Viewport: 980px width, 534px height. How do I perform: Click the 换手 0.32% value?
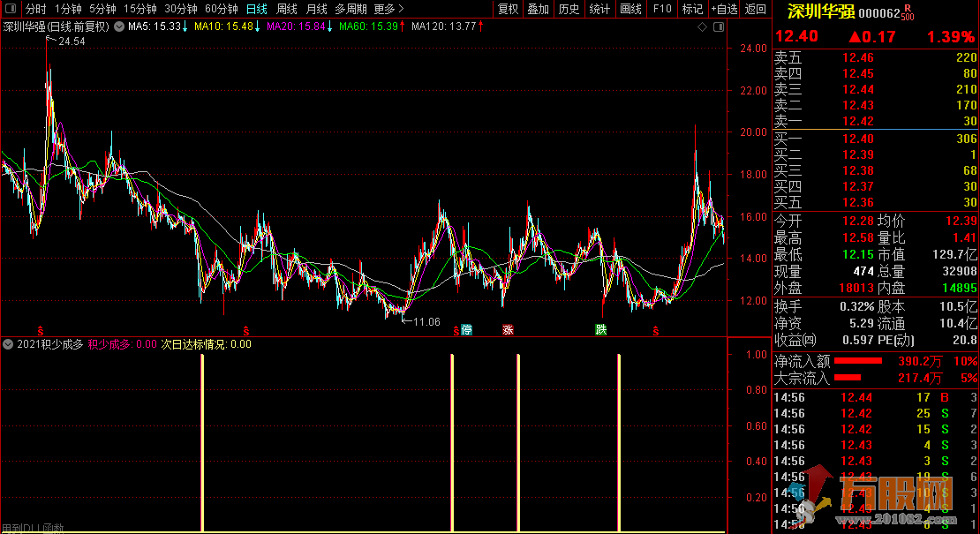pos(857,306)
